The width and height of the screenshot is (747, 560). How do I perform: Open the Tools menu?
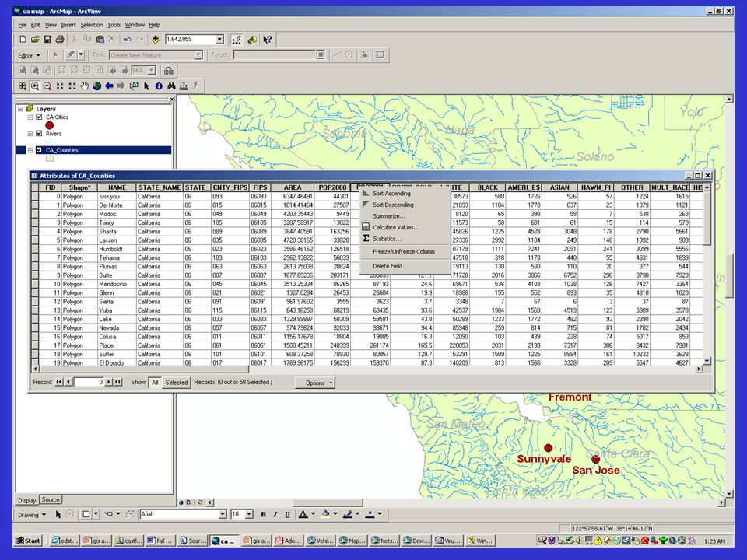click(114, 25)
